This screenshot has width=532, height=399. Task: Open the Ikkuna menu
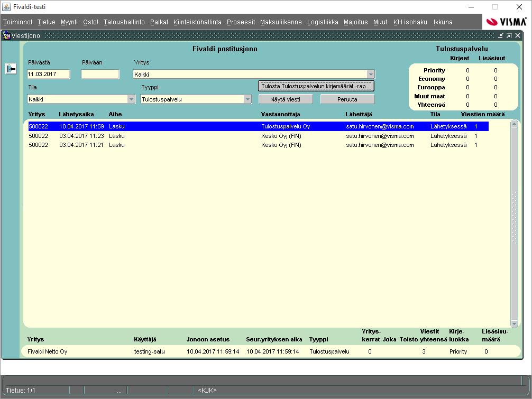(x=443, y=22)
